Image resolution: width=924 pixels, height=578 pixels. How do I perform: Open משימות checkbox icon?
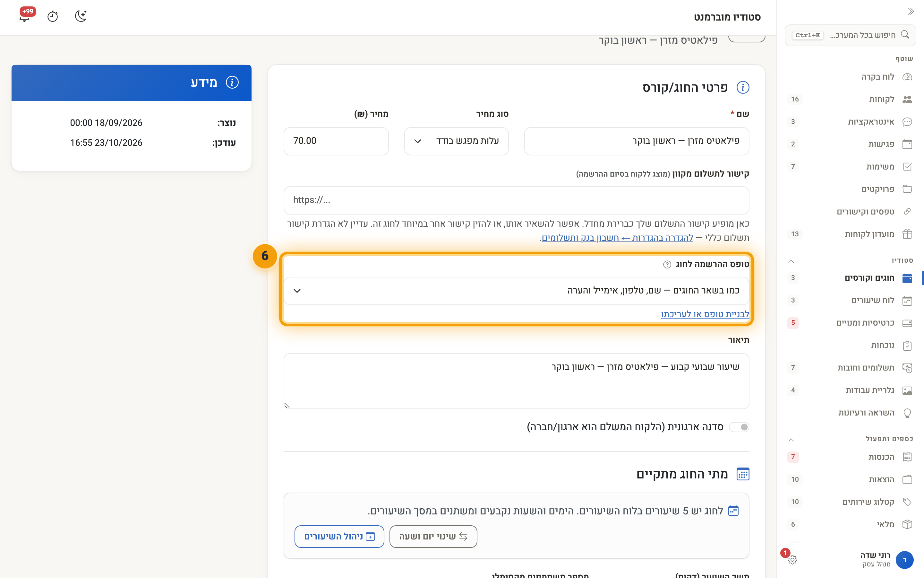pyautogui.click(x=907, y=167)
